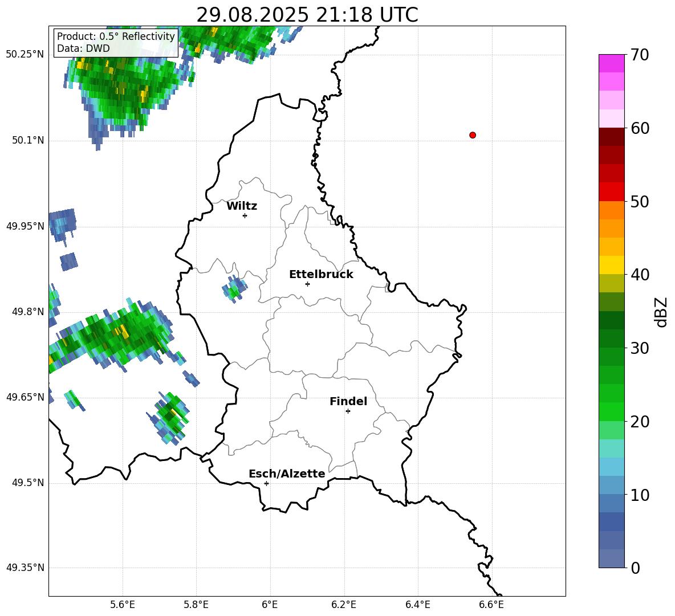The height and width of the screenshot is (616, 675).
Task: Click the Findel station cross marker
Action: pyautogui.click(x=348, y=411)
